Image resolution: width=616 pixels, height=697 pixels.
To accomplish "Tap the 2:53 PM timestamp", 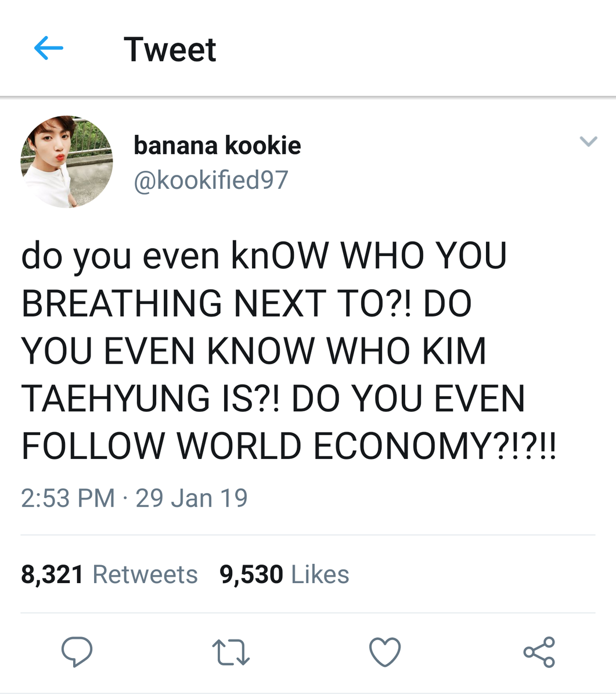I will (x=68, y=498).
